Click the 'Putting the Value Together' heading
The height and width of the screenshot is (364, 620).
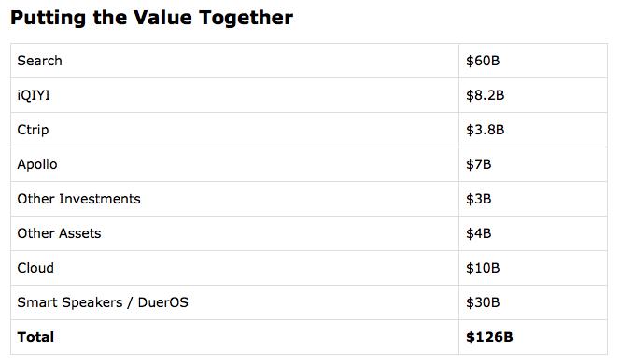point(151,18)
